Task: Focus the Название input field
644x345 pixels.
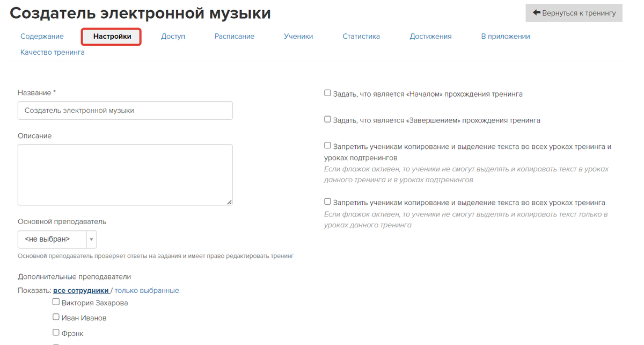Action: (125, 111)
